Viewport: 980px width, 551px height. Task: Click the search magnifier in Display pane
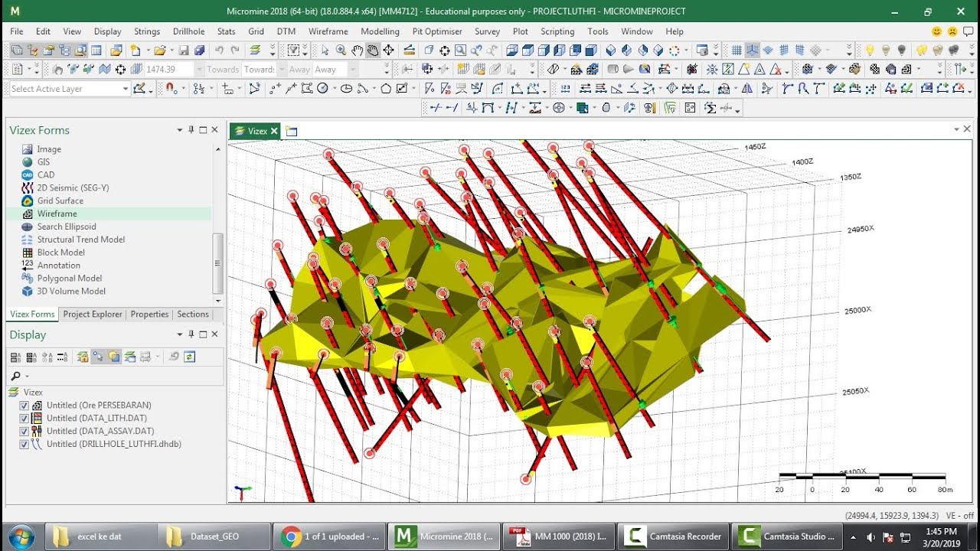coord(15,376)
